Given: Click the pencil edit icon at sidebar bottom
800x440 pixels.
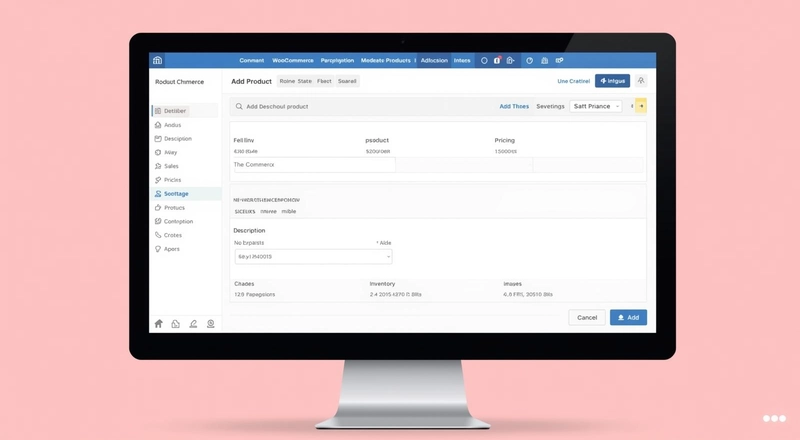Looking at the screenshot, I should (x=193, y=324).
